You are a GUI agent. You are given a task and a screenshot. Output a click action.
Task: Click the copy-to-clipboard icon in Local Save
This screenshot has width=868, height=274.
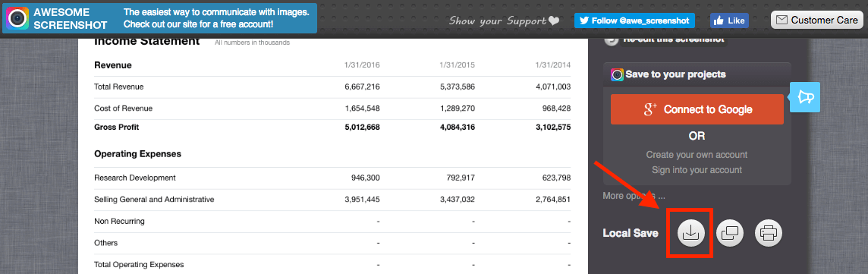[730, 233]
